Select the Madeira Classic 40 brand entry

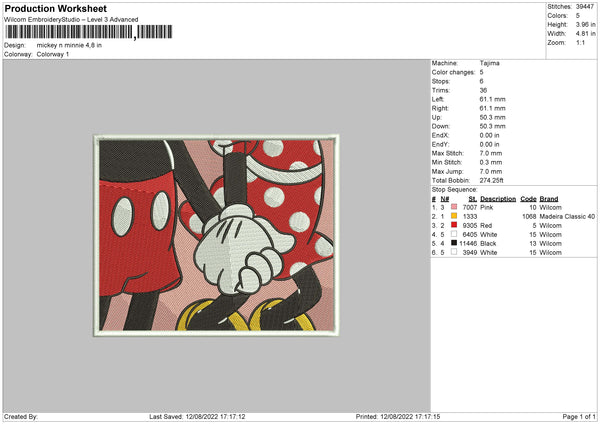(567, 217)
